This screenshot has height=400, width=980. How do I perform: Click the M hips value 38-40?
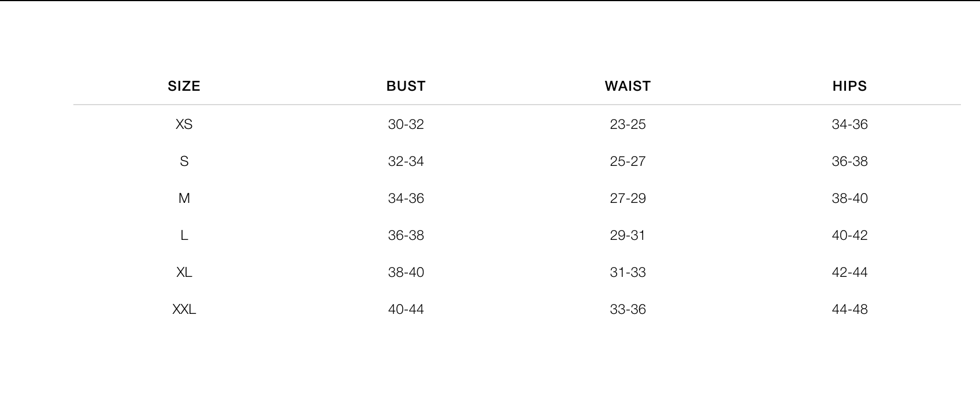pos(849,198)
